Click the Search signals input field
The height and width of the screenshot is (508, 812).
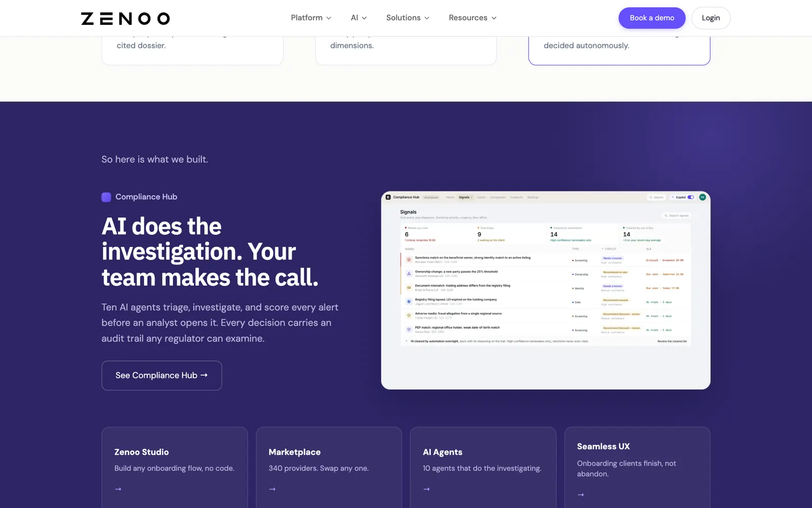[677, 215]
